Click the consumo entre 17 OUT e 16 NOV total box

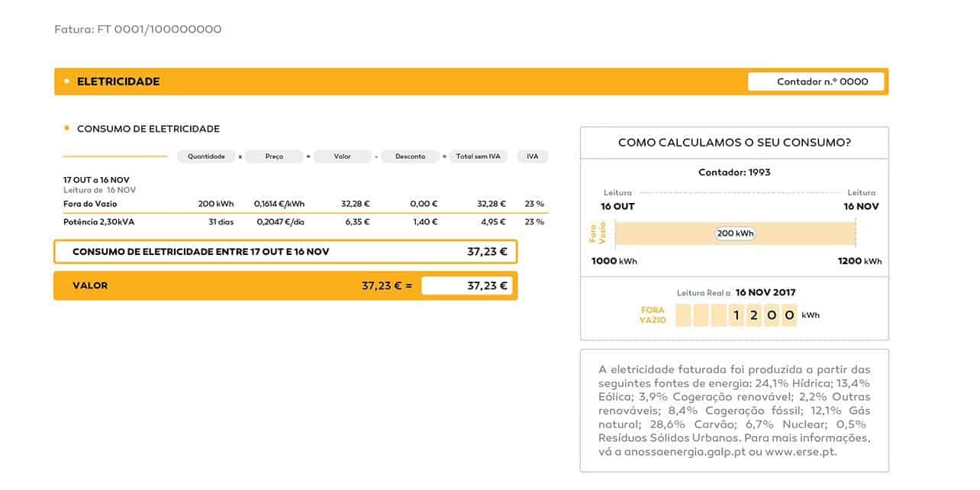click(x=285, y=251)
